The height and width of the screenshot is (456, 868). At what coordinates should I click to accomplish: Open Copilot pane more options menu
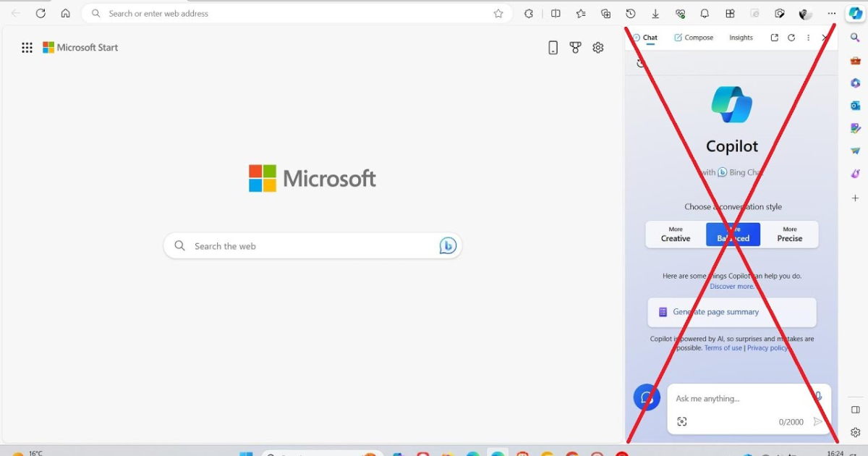808,38
